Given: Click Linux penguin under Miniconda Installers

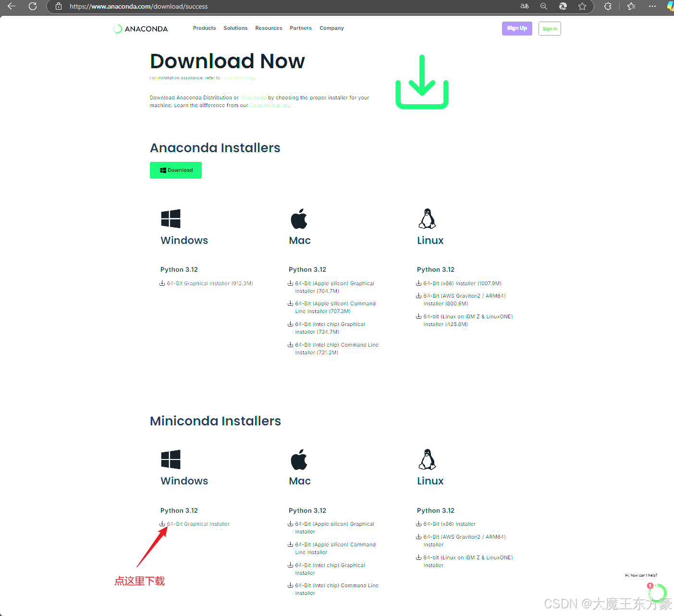Looking at the screenshot, I should (x=427, y=459).
